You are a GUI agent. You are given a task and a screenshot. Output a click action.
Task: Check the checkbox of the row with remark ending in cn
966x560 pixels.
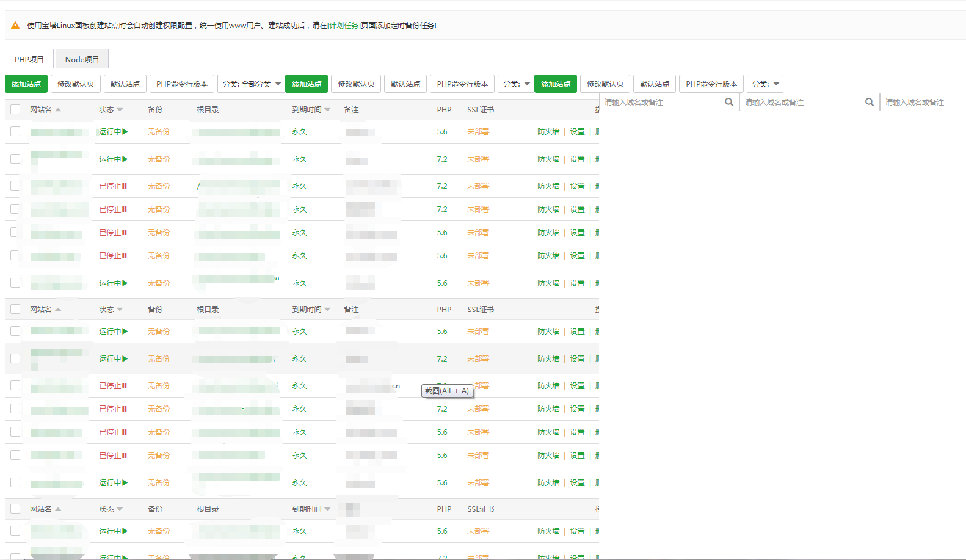pyautogui.click(x=15, y=385)
